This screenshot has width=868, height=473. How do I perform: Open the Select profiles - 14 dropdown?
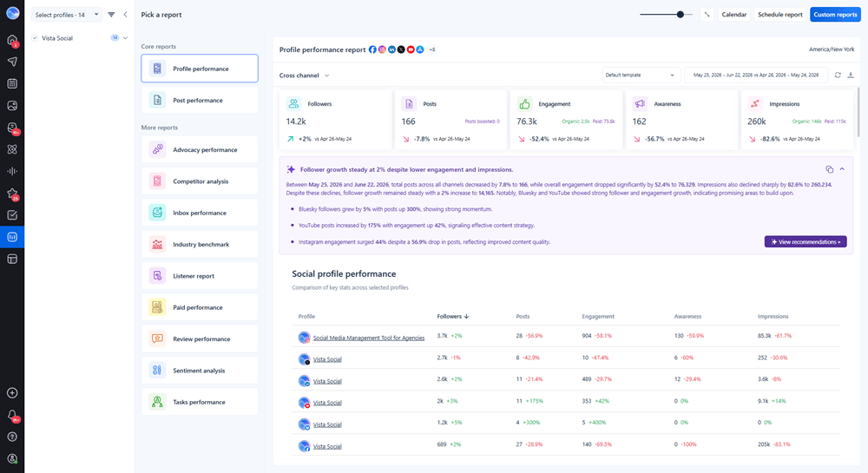[x=67, y=15]
